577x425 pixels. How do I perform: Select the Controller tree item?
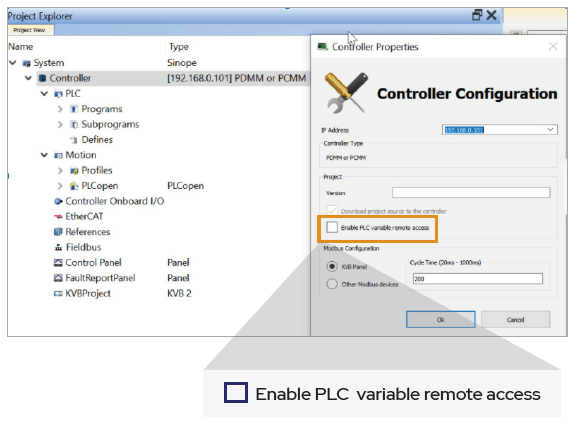pos(70,78)
